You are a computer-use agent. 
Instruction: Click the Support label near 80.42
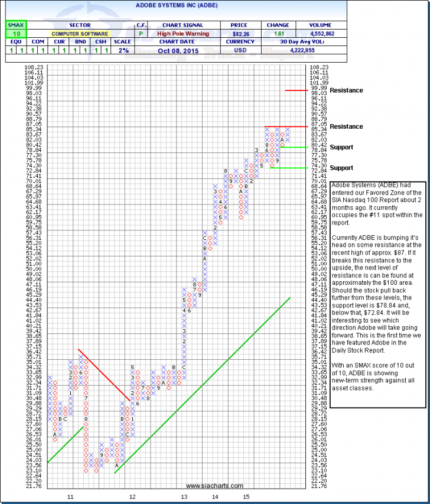pos(341,147)
